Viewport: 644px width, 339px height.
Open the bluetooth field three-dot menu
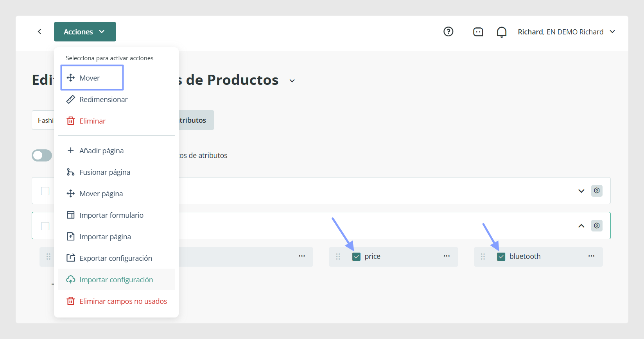click(x=591, y=256)
